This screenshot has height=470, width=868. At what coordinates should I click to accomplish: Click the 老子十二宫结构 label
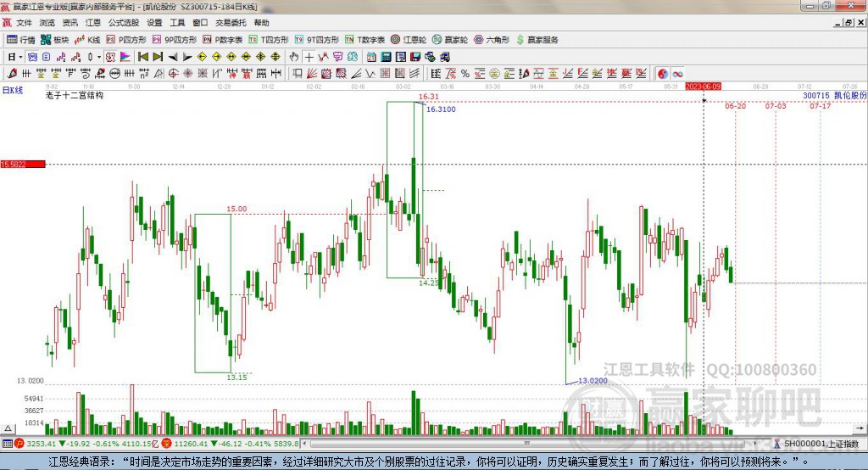75,95
